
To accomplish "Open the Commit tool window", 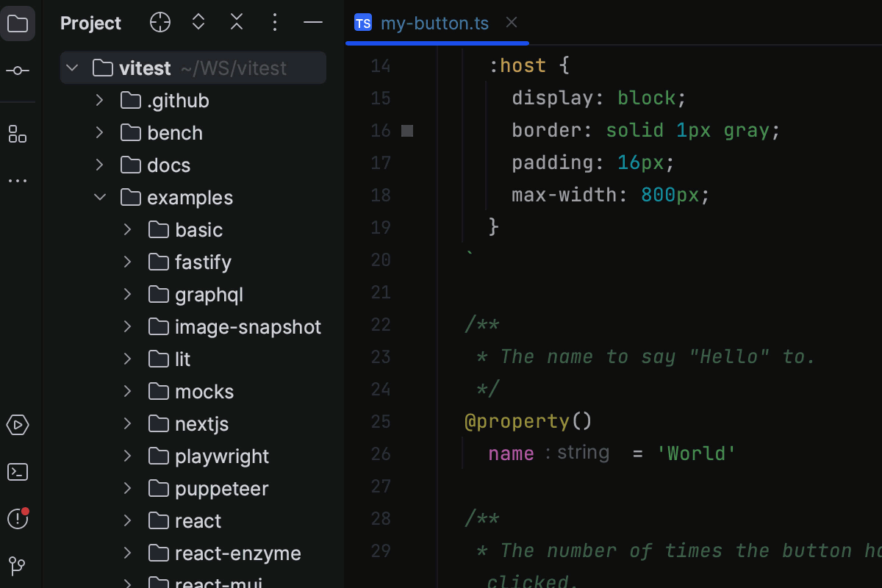I will (18, 71).
